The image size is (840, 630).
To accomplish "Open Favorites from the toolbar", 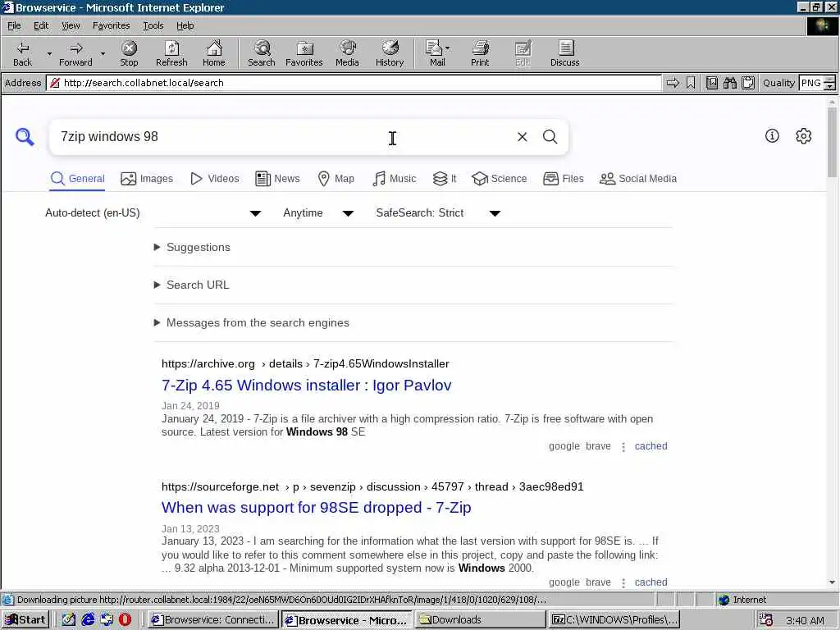I will [304, 53].
